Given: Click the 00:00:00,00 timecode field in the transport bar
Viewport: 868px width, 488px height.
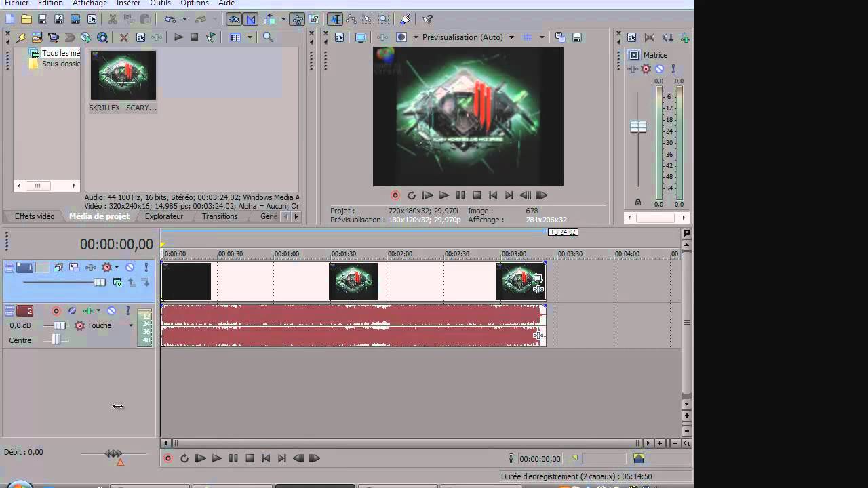Looking at the screenshot, I should pyautogui.click(x=540, y=459).
